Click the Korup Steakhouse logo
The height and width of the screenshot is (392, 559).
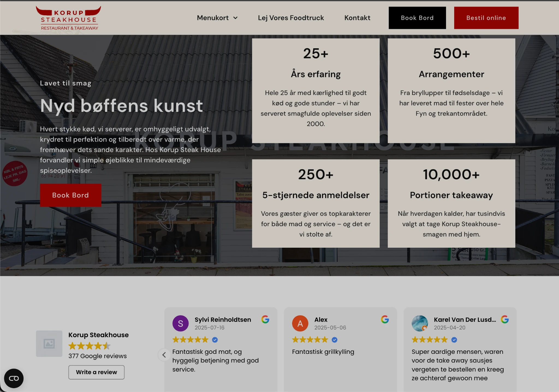(x=68, y=18)
